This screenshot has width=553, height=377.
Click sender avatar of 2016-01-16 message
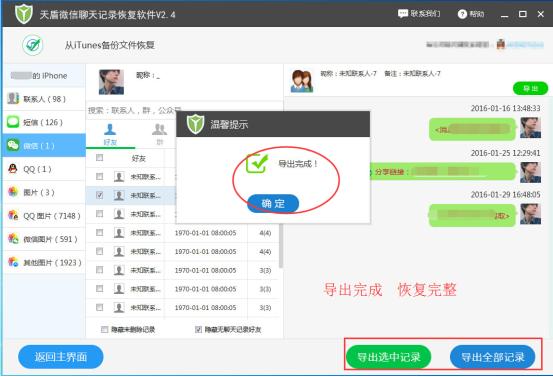(x=530, y=128)
